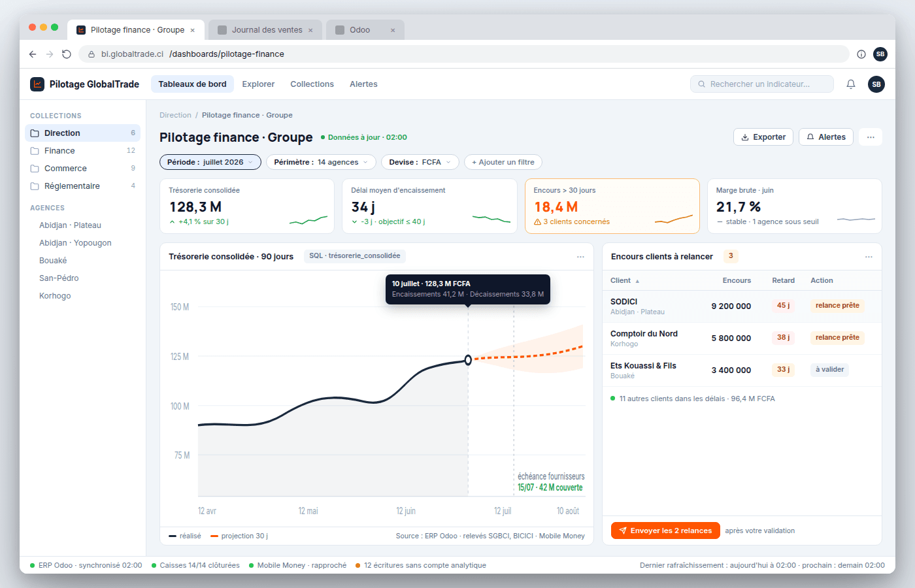Open the Trésorerie chart card options menu

pos(580,257)
